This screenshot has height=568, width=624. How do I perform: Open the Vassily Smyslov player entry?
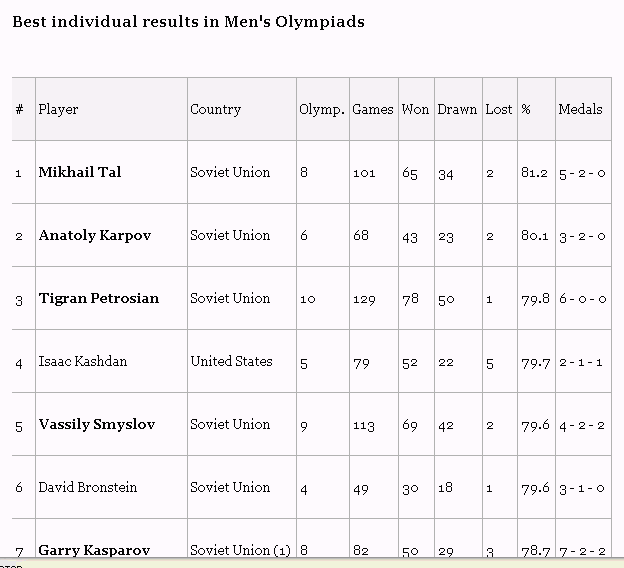(x=96, y=424)
